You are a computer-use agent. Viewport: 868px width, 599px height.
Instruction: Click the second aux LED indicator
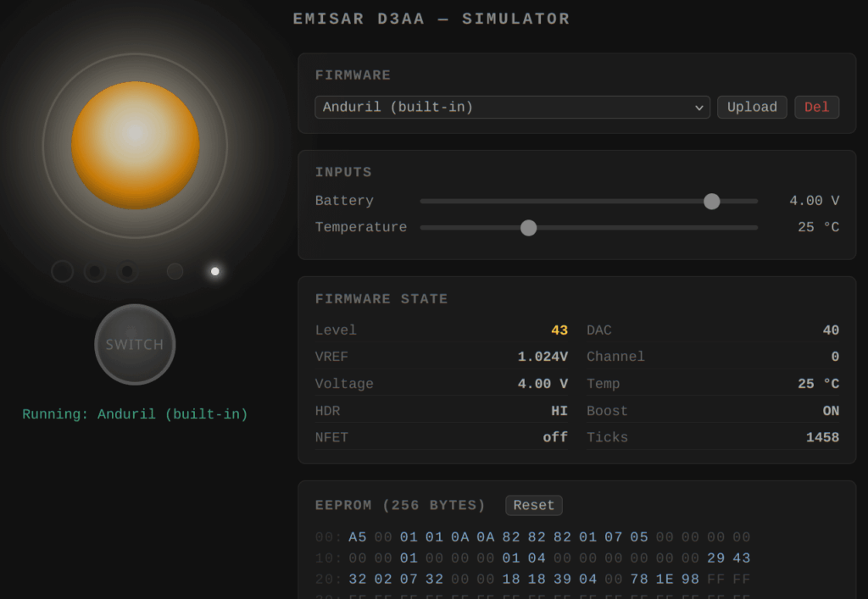pyautogui.click(x=94, y=271)
